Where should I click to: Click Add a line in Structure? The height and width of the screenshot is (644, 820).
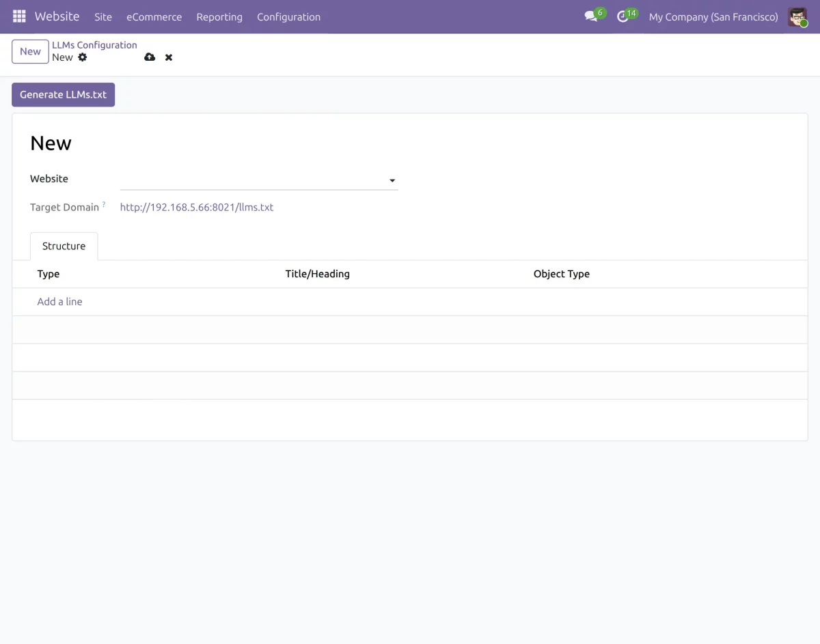pos(59,302)
